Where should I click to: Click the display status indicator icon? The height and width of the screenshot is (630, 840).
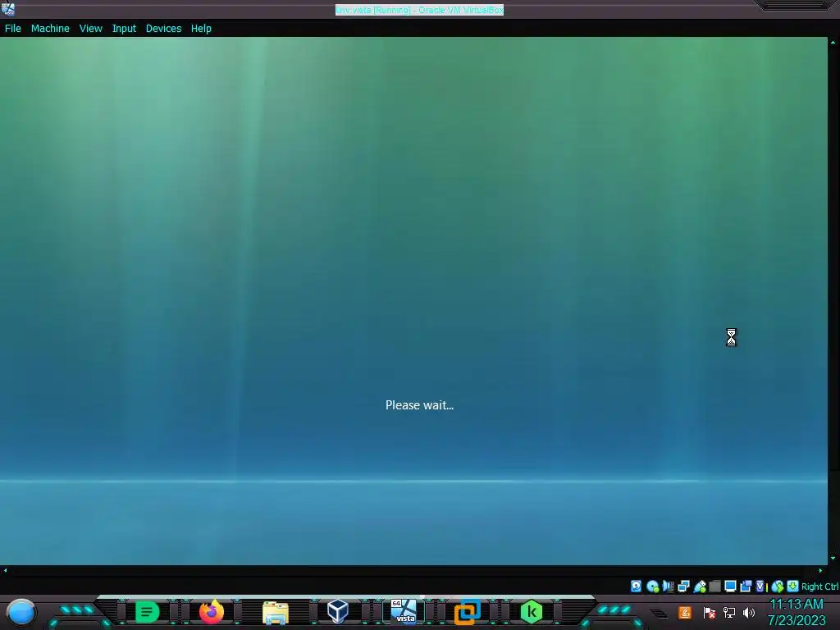coord(730,586)
